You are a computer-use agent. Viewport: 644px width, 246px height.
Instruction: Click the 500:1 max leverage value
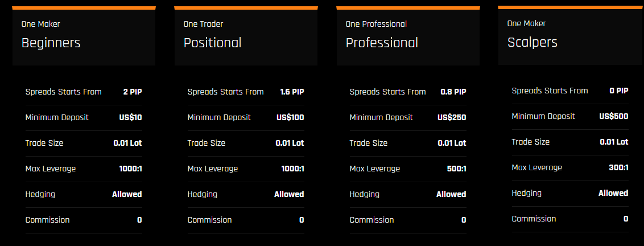[x=456, y=169]
